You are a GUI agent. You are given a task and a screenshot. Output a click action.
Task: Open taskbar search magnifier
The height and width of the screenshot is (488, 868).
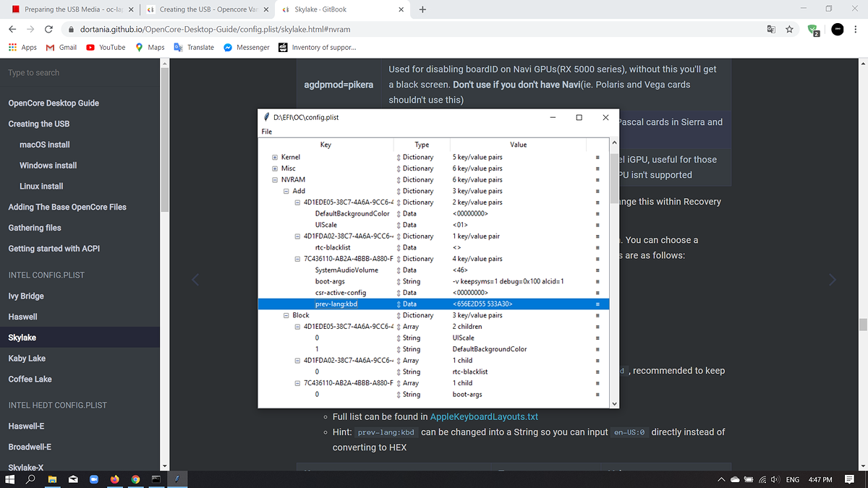pyautogui.click(x=31, y=479)
